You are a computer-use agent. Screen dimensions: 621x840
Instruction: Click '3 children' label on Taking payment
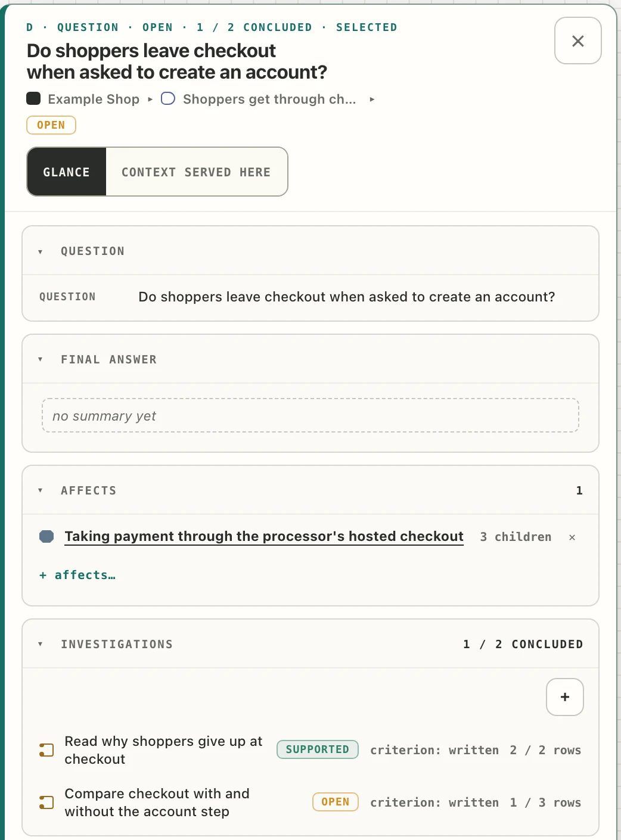coord(516,537)
